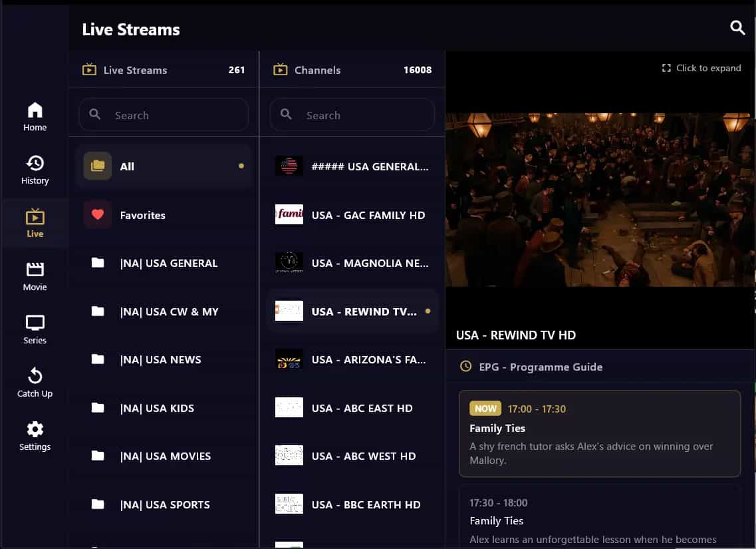Click the ABC West HD channel logo
756x549 pixels.
289,455
